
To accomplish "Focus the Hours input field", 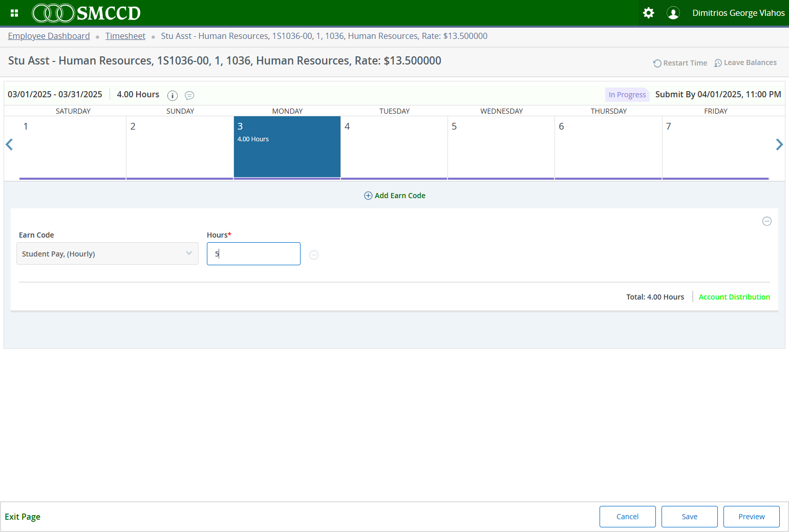I will point(253,253).
